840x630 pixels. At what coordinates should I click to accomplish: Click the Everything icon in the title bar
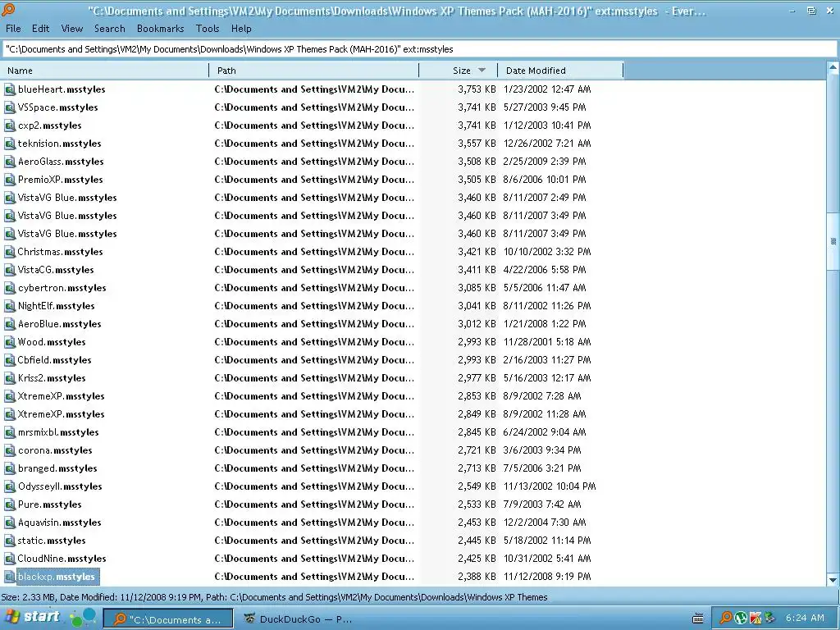[x=8, y=10]
